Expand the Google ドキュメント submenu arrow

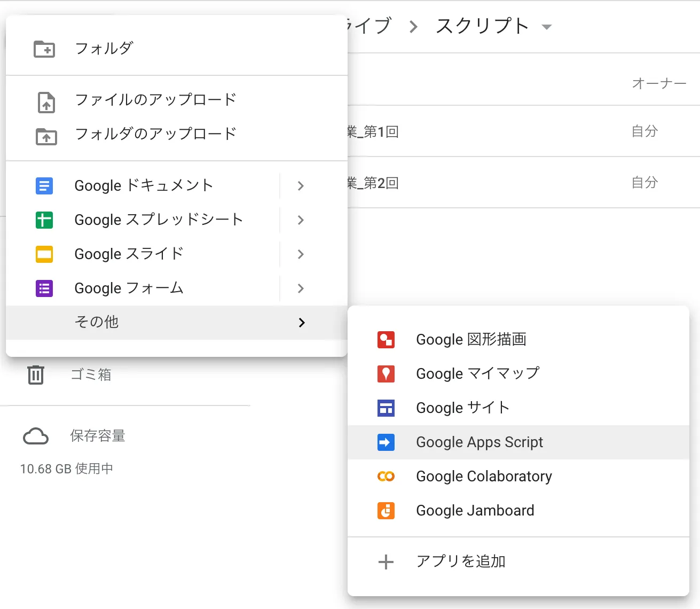301,186
